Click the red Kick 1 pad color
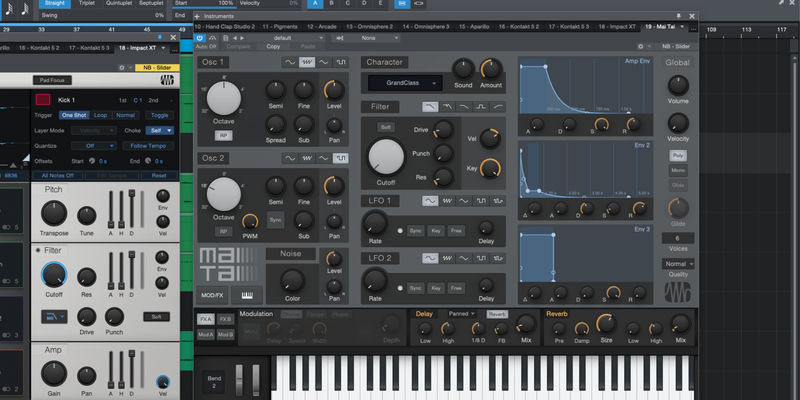The width and height of the screenshot is (800, 400). (x=42, y=100)
